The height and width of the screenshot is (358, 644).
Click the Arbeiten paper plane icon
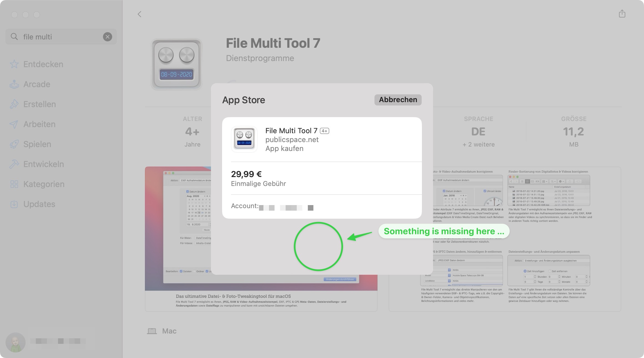click(x=14, y=124)
